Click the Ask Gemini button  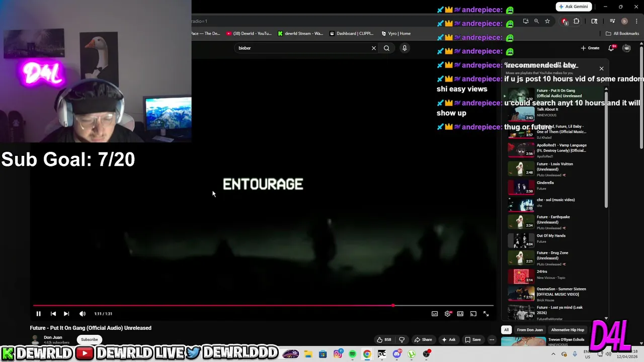(x=574, y=7)
